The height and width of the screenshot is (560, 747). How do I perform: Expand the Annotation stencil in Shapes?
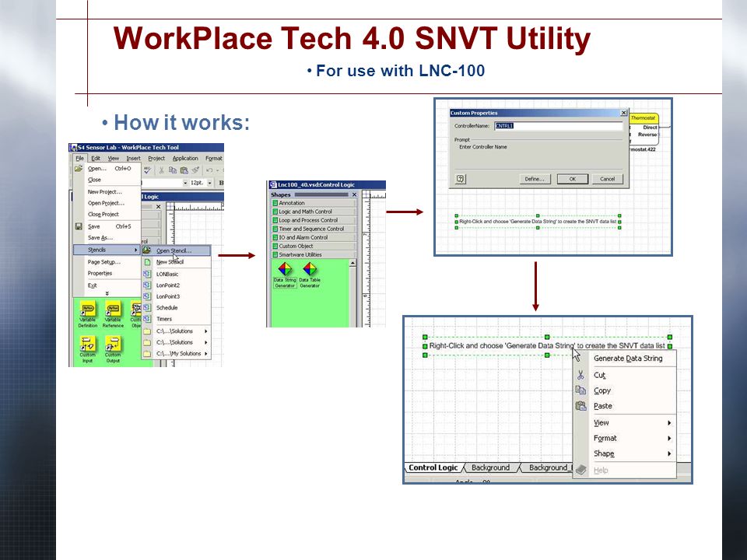(x=314, y=203)
